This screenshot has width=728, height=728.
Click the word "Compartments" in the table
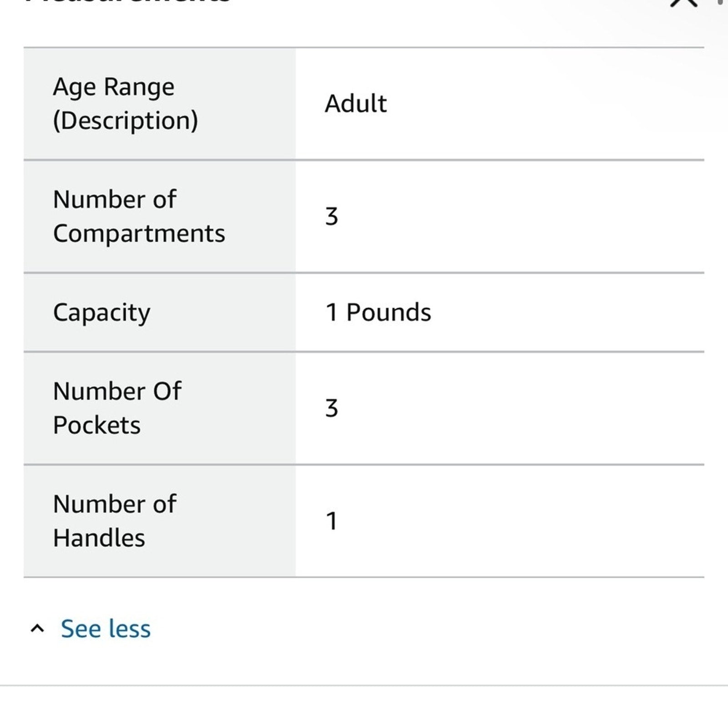click(x=139, y=233)
